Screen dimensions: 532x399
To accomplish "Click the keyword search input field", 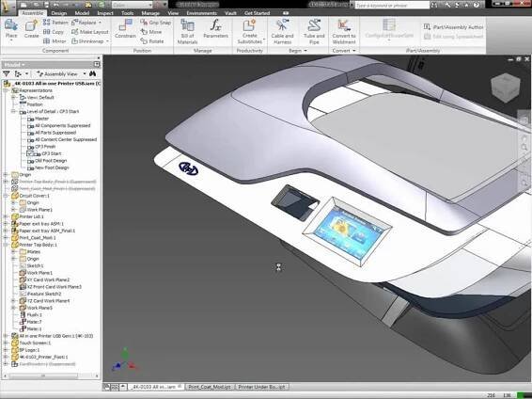I will tap(392, 5).
